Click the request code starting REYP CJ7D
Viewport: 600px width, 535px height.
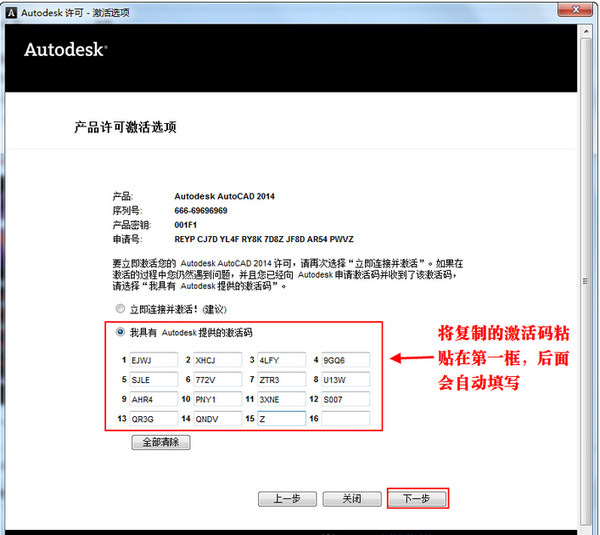coord(264,239)
